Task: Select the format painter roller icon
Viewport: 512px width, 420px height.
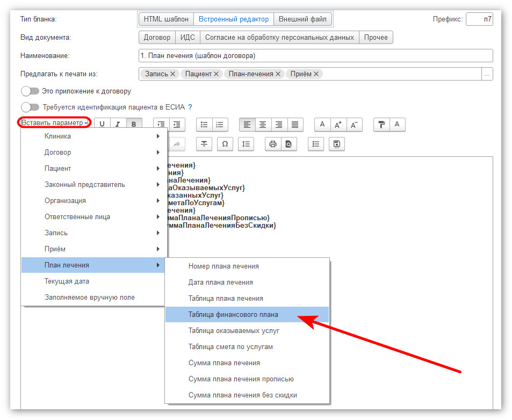Action: [381, 125]
